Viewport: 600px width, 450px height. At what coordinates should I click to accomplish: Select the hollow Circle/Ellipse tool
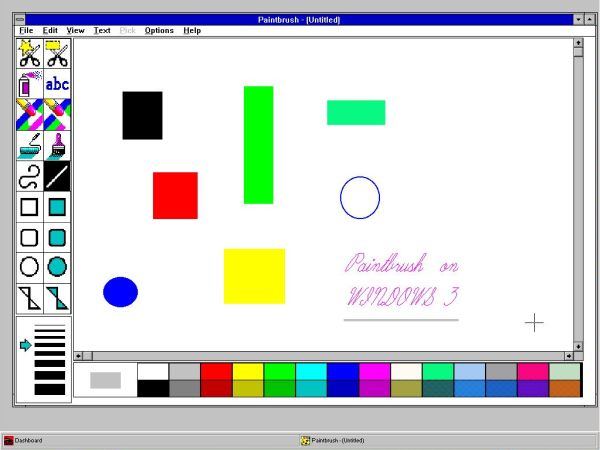pyautogui.click(x=30, y=267)
